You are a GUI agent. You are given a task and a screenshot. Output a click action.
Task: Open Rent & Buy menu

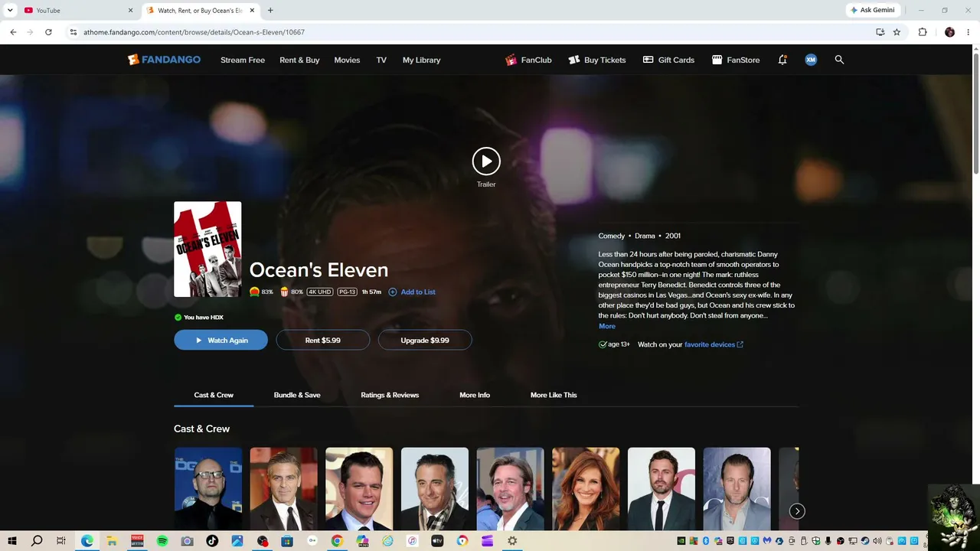[299, 60]
